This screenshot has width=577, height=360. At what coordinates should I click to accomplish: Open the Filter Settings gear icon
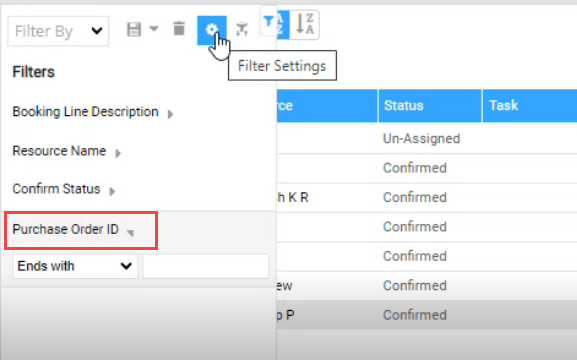pyautogui.click(x=212, y=30)
